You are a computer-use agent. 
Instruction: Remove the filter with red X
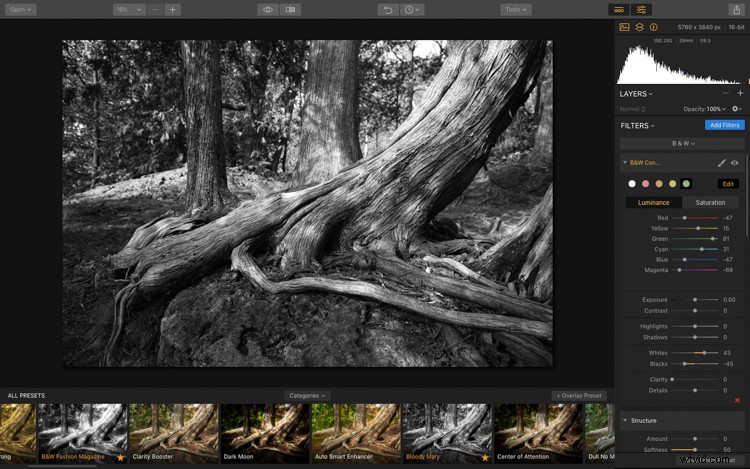[x=737, y=400]
